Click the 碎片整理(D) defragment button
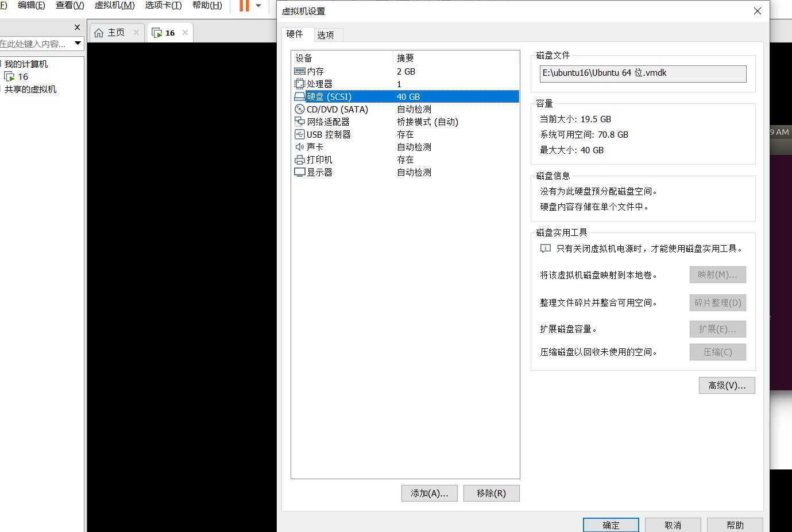Image resolution: width=792 pixels, height=532 pixels. pos(718,303)
